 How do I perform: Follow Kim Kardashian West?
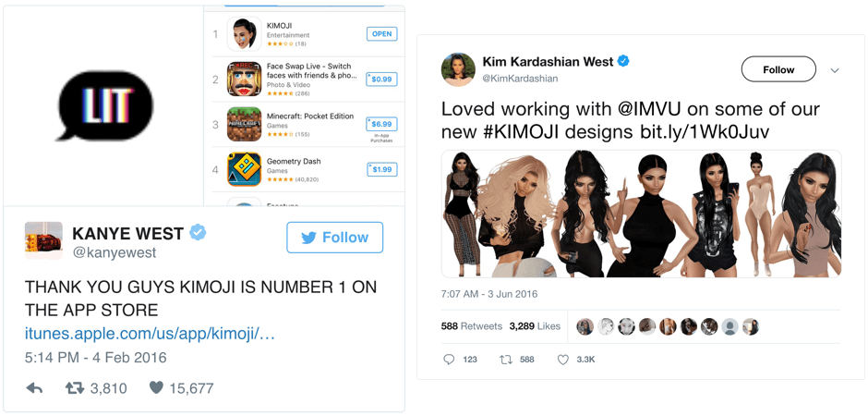tap(778, 69)
